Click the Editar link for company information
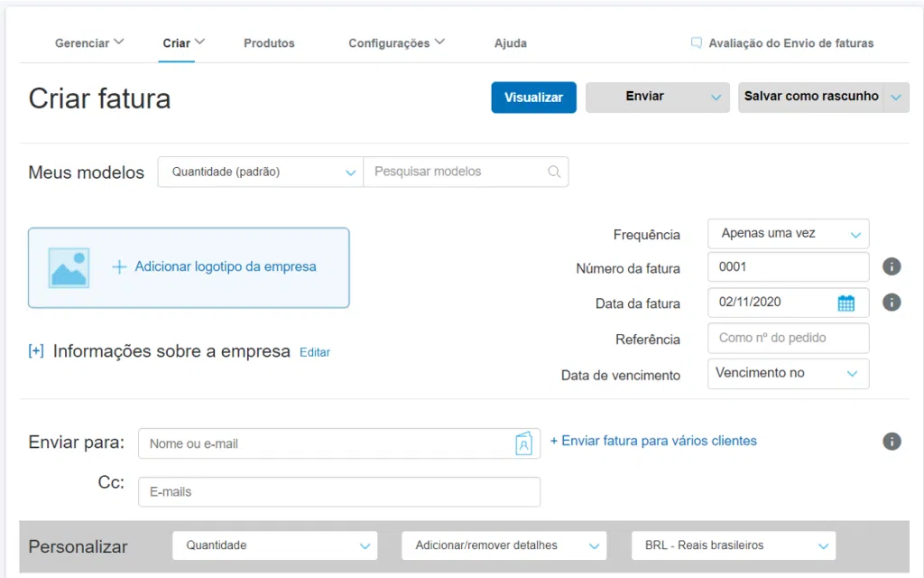 tap(314, 352)
